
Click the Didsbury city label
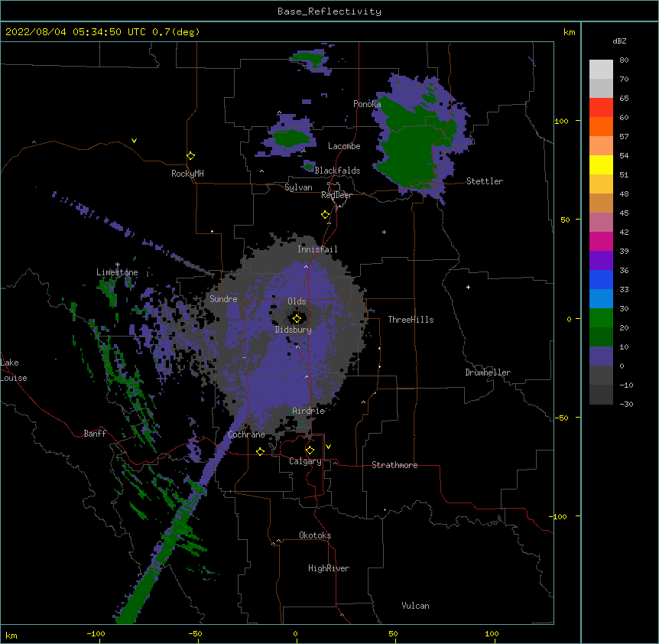coord(294,330)
